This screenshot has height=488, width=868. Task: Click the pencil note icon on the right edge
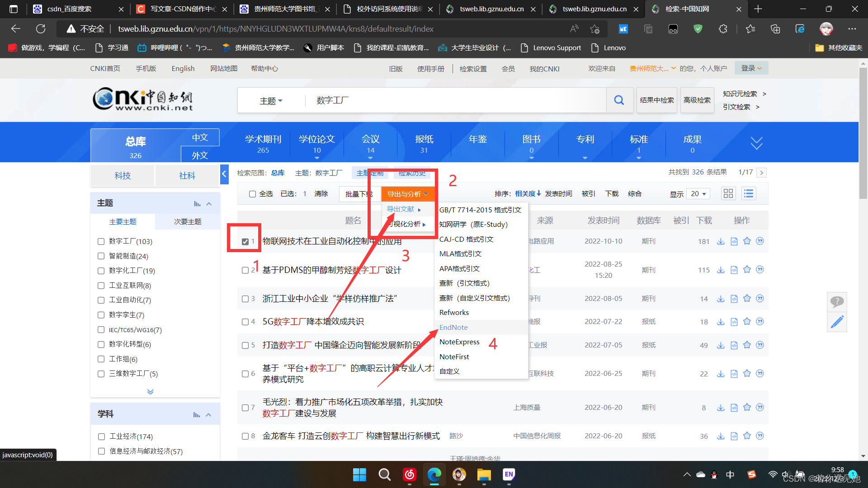[837, 322]
